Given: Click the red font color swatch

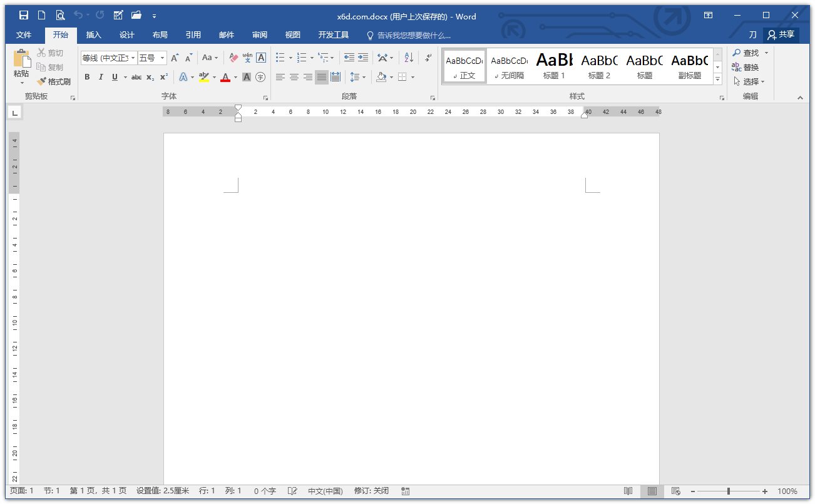Looking at the screenshot, I should (x=225, y=78).
